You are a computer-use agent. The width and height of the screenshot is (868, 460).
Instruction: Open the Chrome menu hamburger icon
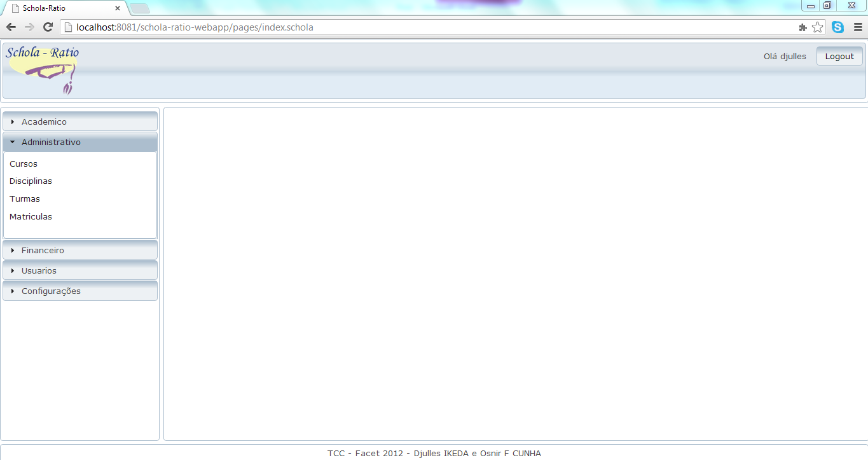pos(858,27)
